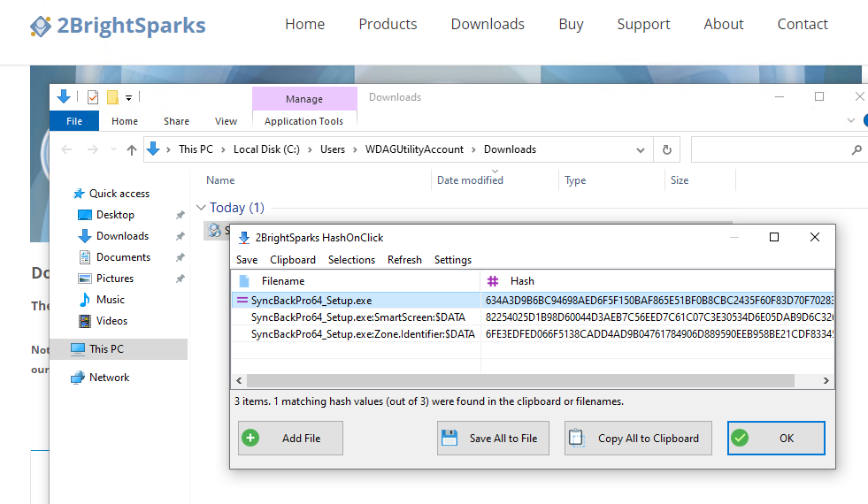
Task: Switch to the Home ribbon tab
Action: (x=125, y=121)
